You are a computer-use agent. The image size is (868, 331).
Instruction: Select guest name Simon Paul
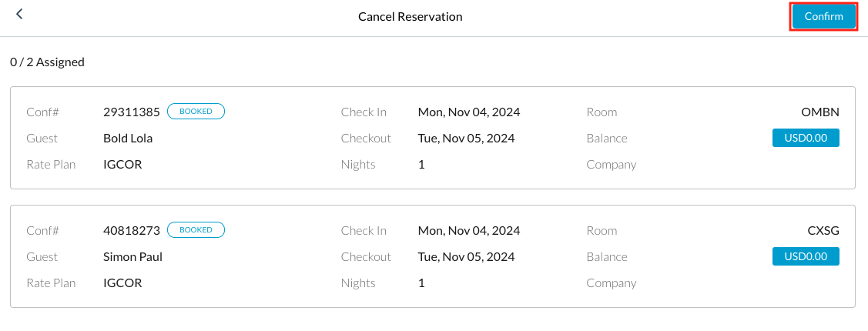[132, 257]
